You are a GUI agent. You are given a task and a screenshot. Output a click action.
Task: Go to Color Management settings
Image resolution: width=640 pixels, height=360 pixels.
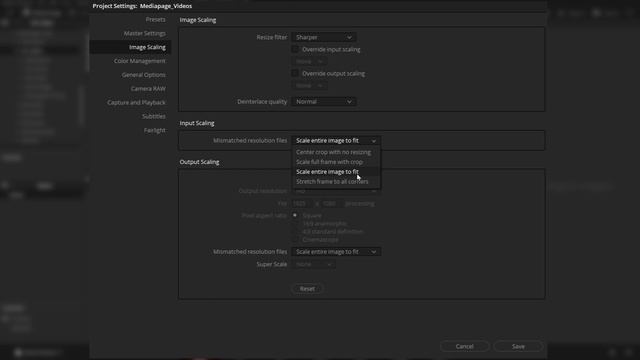pyautogui.click(x=140, y=61)
